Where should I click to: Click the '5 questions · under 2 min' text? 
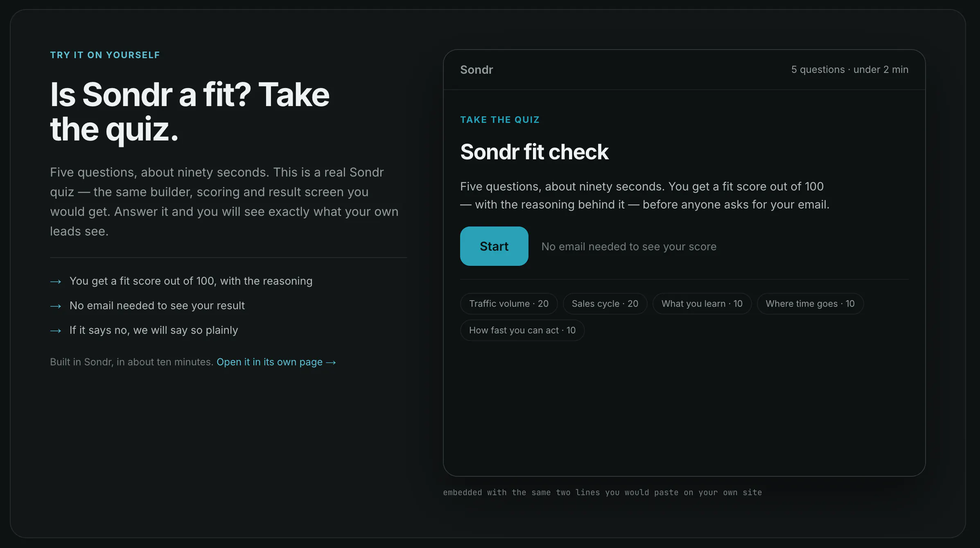pyautogui.click(x=850, y=70)
